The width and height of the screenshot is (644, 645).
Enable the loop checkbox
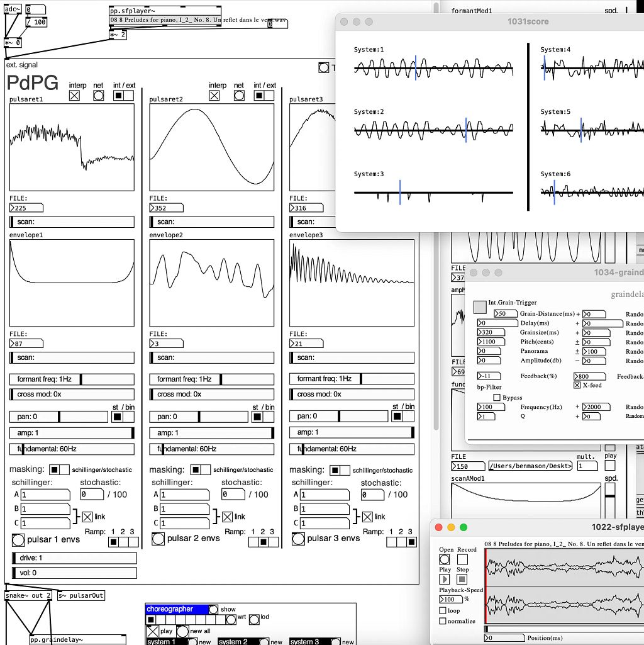443,610
